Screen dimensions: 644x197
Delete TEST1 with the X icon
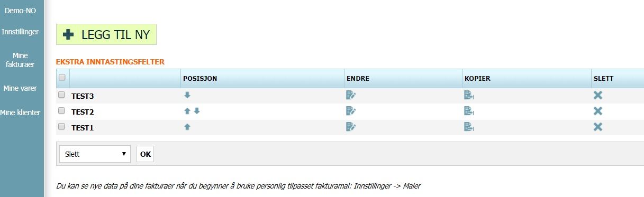(598, 127)
